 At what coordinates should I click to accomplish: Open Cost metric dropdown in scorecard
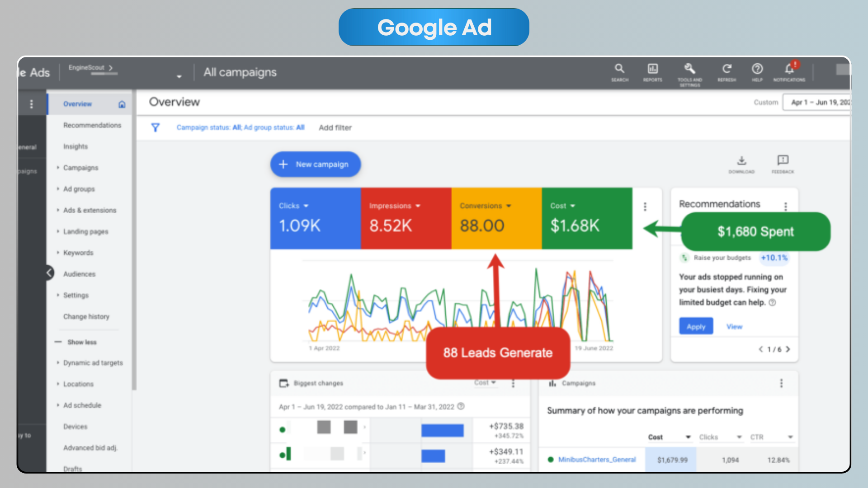tap(562, 206)
